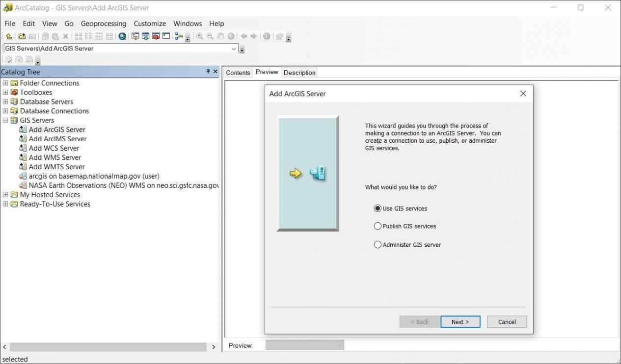Switch to the Contents tab

pos(238,73)
